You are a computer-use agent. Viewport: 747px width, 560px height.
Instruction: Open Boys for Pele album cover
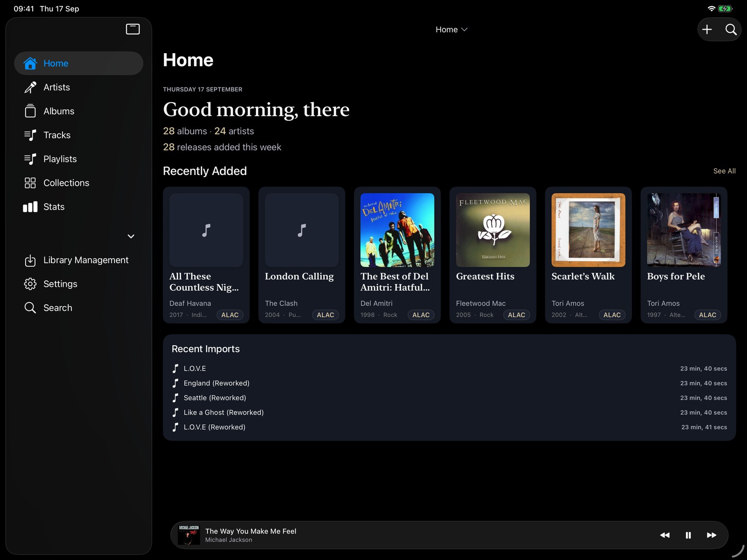684,230
